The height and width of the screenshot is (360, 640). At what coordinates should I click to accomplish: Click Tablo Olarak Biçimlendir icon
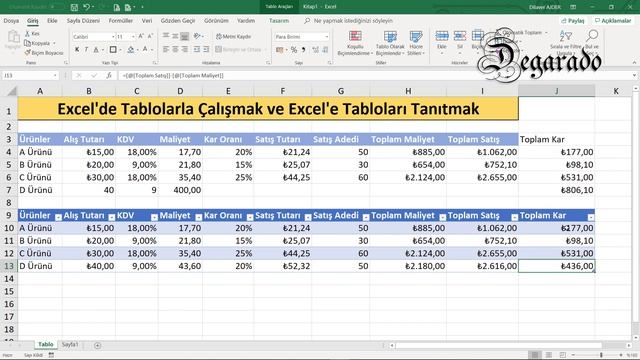390,36
